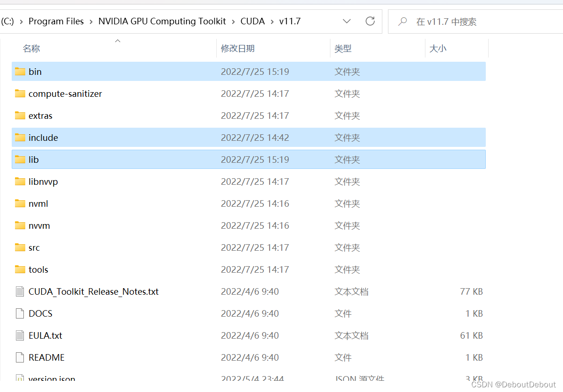This screenshot has height=392, width=563.
Task: Click 文本文档 type of EULA.txt
Action: (x=351, y=335)
